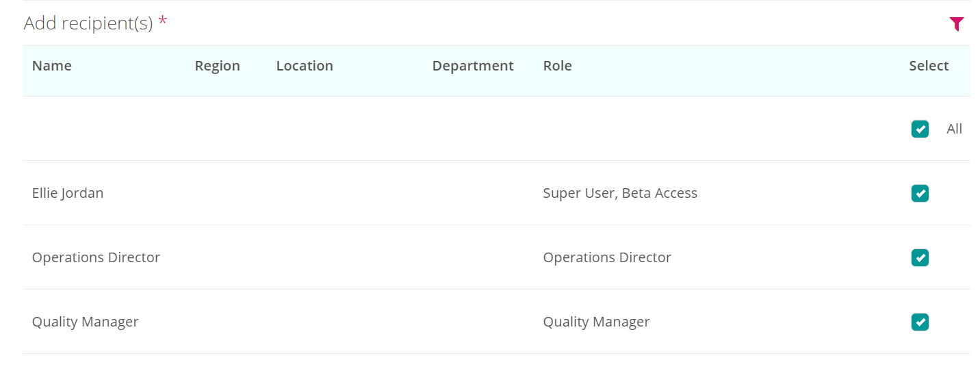980x371 pixels.
Task: Click Operations Director in the Role column
Action: coord(607,257)
